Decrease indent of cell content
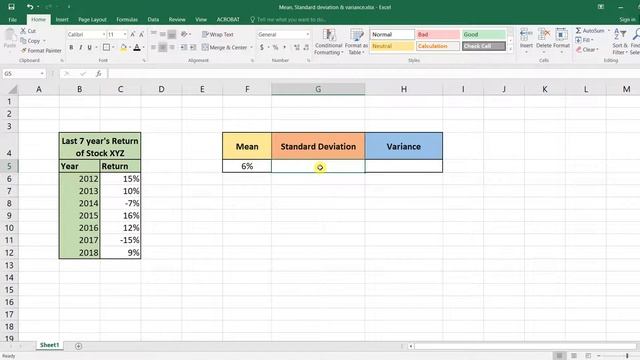 184,48
